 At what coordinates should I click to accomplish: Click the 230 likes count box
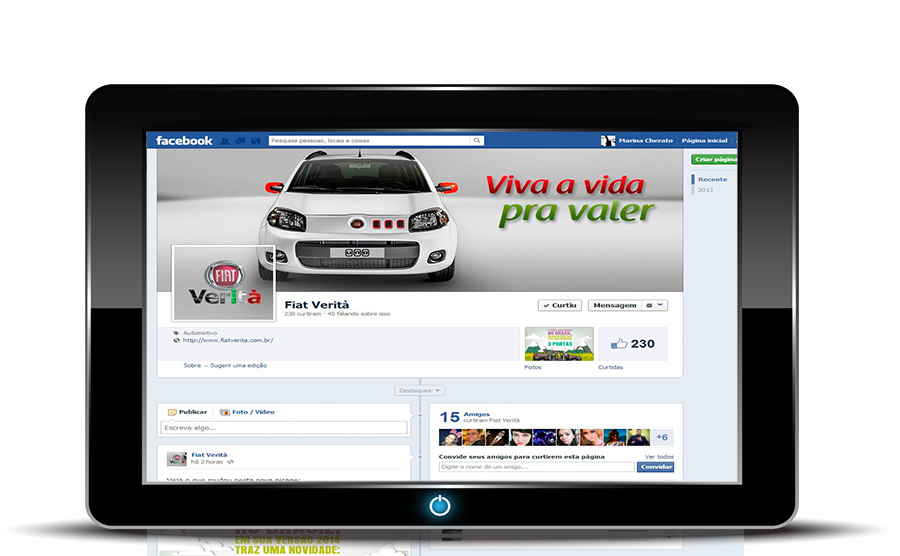point(633,344)
